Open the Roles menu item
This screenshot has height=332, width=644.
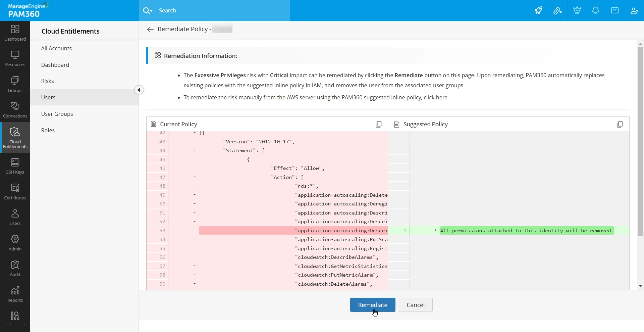[48, 130]
